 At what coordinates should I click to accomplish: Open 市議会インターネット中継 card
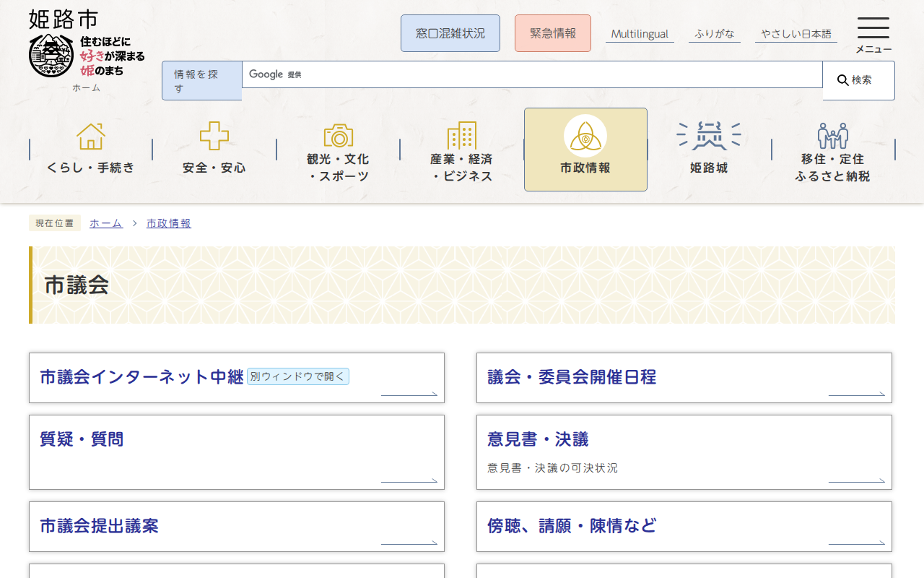[142, 377]
